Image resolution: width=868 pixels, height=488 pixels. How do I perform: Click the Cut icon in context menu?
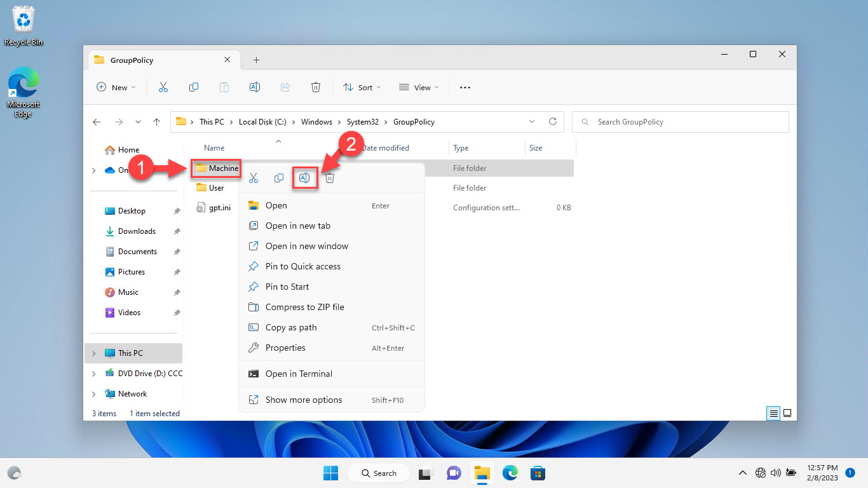[x=254, y=178]
